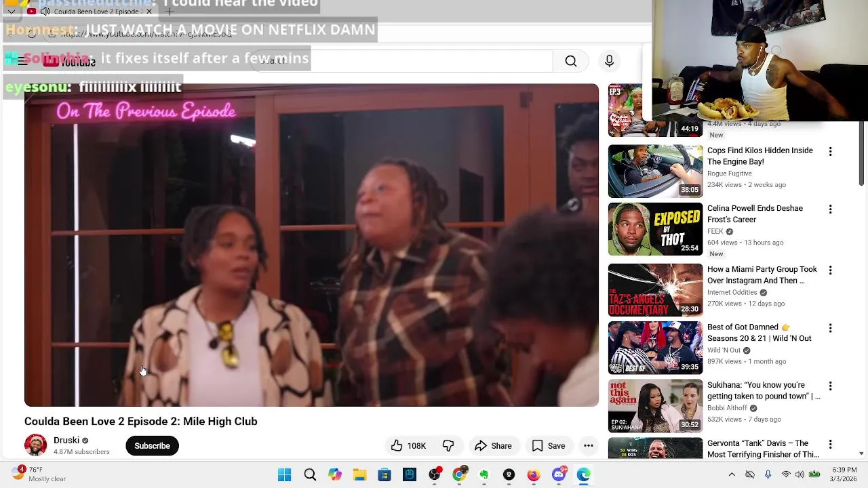868x488 pixels.
Task: Open tab search chevron in browser
Action: click(11, 12)
